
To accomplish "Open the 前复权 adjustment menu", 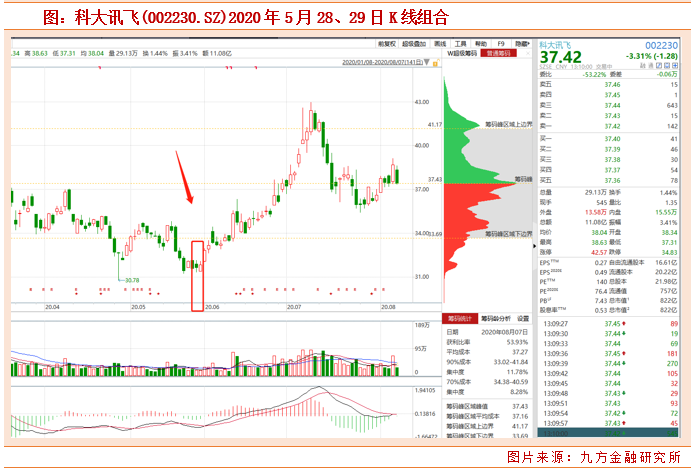I will [x=387, y=44].
